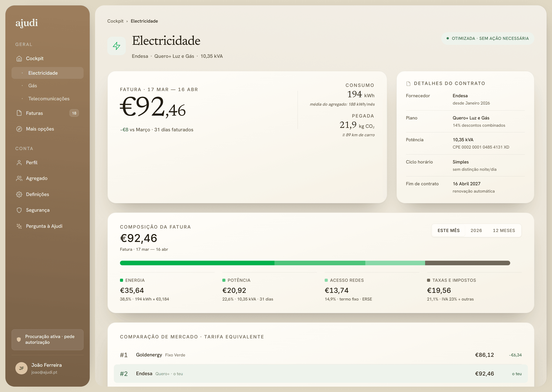
Task: Click the Faturas document icon
Action: (19, 113)
